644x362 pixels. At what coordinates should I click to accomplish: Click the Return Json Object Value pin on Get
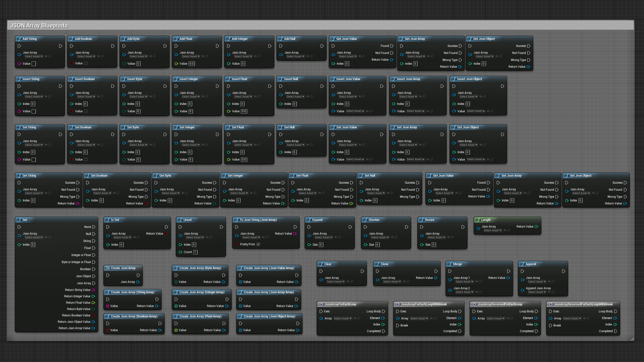tap(93, 322)
